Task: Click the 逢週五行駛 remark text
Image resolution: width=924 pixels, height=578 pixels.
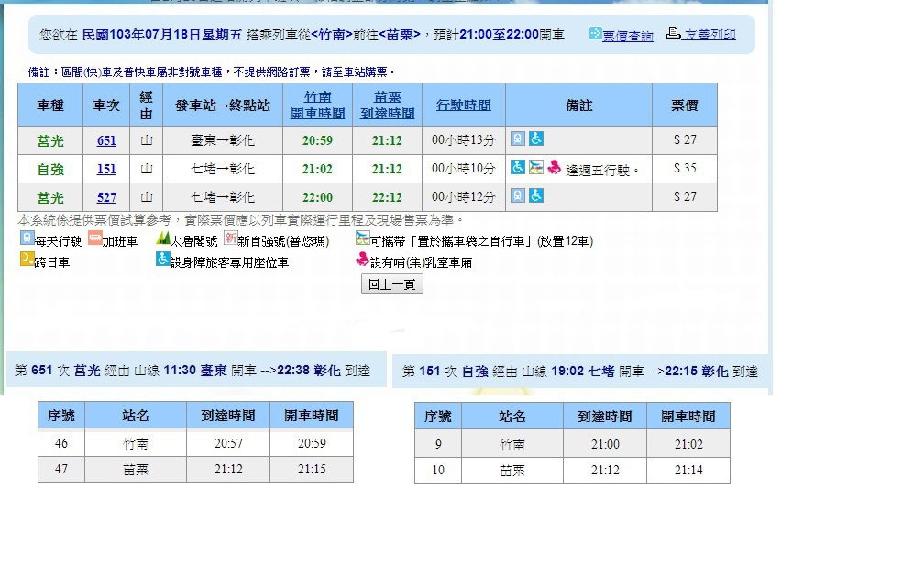Action: 602,171
